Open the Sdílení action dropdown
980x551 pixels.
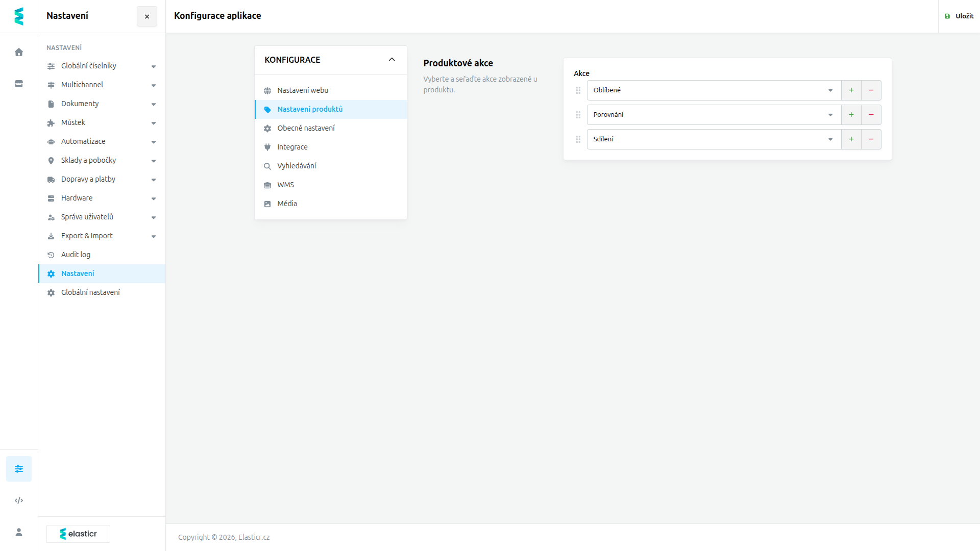(x=714, y=139)
